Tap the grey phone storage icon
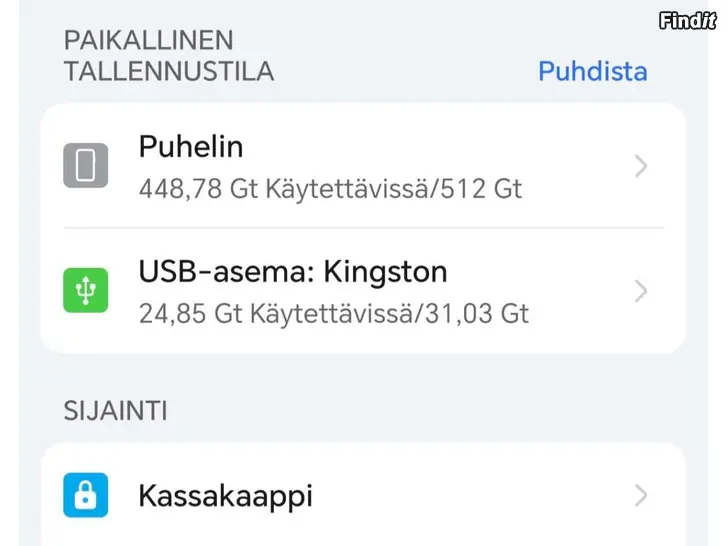This screenshot has width=728, height=546. (86, 166)
